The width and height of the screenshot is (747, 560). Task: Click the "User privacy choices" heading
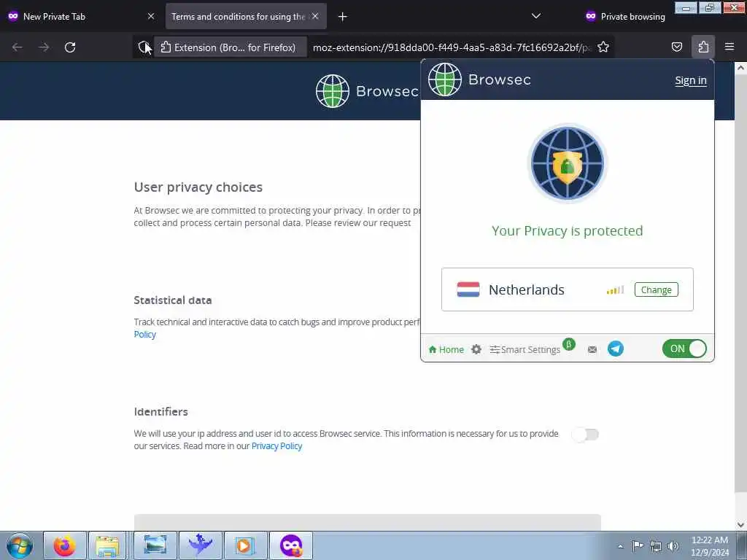198,187
